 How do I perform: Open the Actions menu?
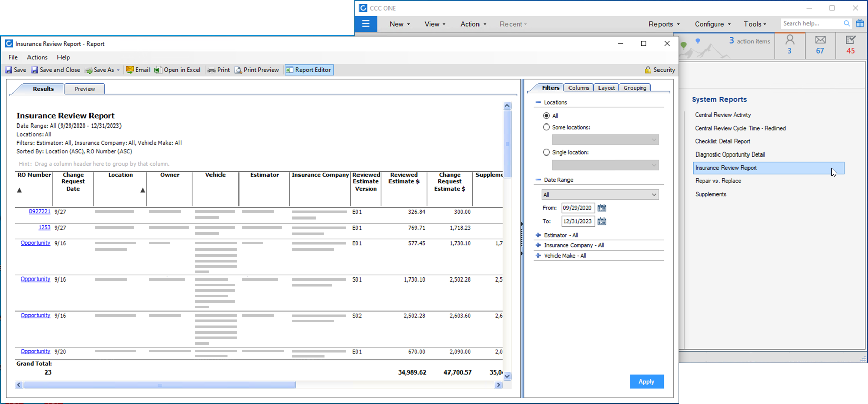tap(37, 57)
